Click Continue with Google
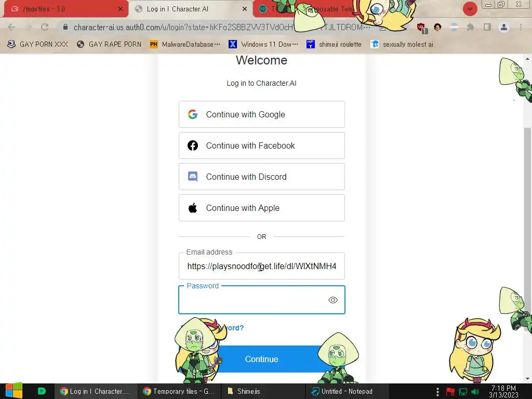 click(x=262, y=114)
